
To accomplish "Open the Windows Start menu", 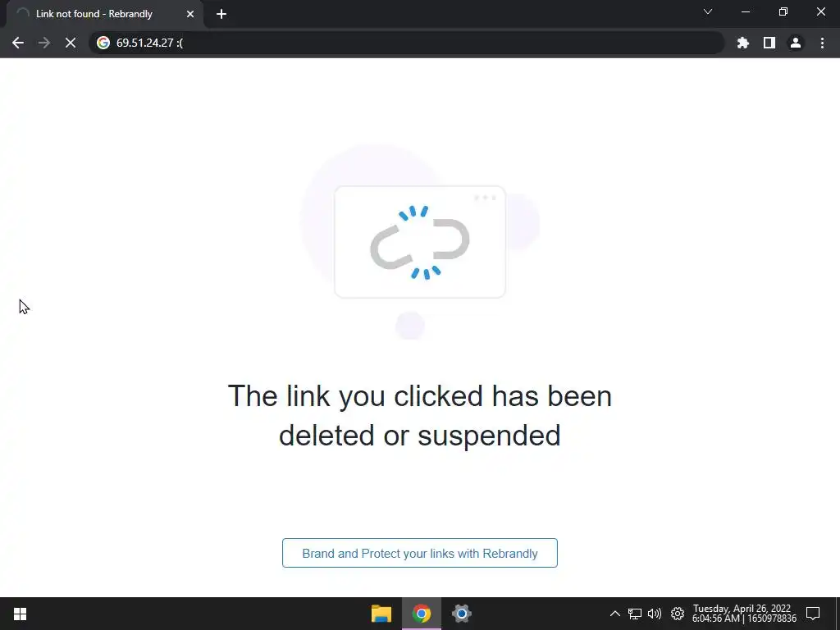I will [x=20, y=614].
